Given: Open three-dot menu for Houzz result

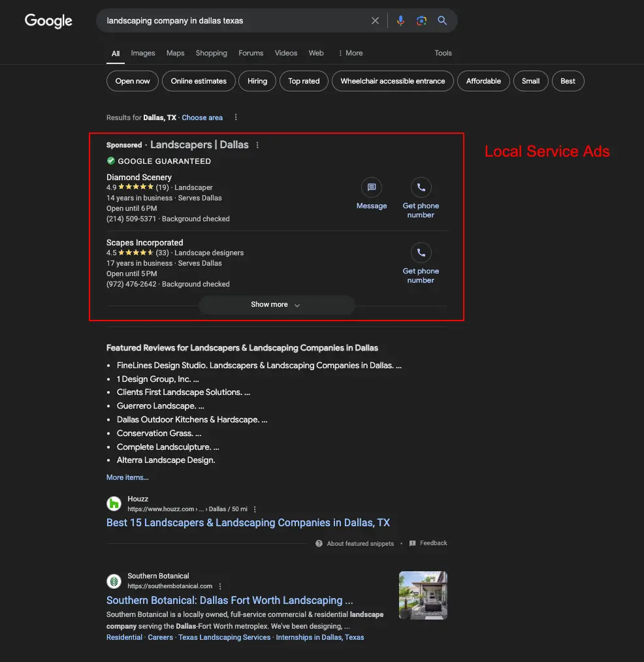Looking at the screenshot, I should [x=255, y=509].
